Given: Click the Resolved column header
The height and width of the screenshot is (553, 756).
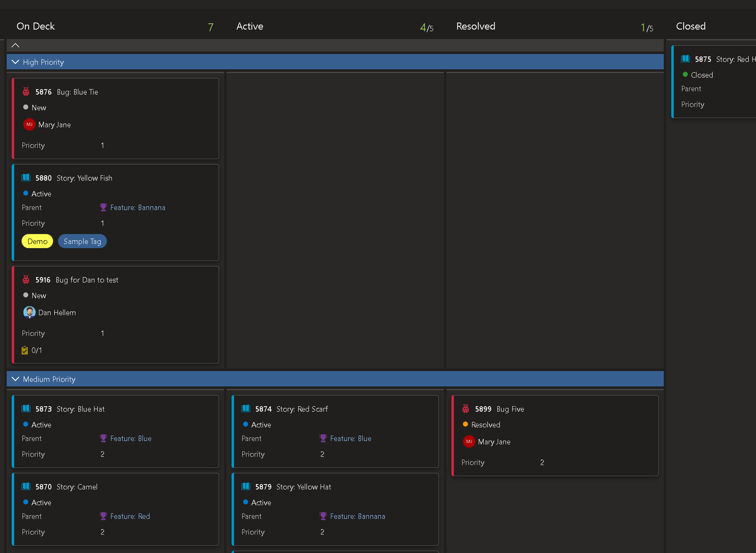Looking at the screenshot, I should (475, 26).
